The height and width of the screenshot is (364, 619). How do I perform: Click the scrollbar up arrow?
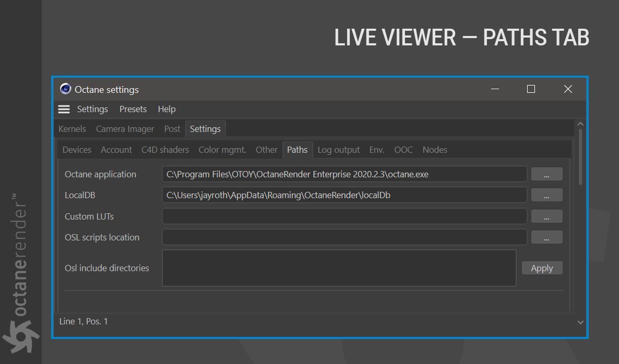pyautogui.click(x=580, y=124)
